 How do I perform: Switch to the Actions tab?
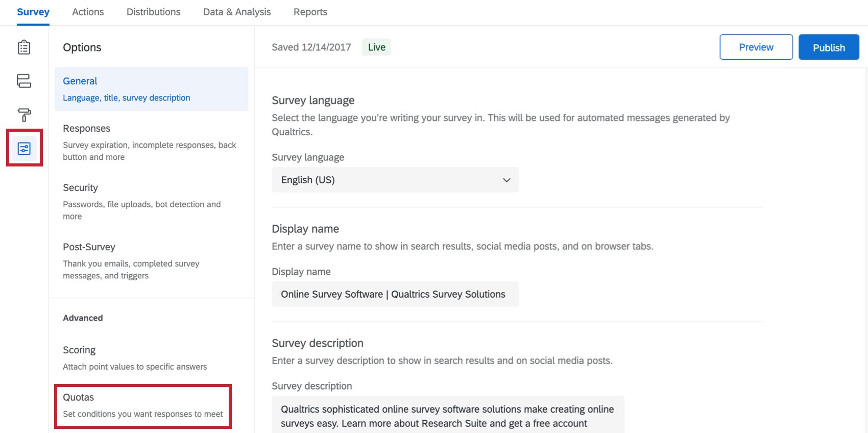(88, 12)
